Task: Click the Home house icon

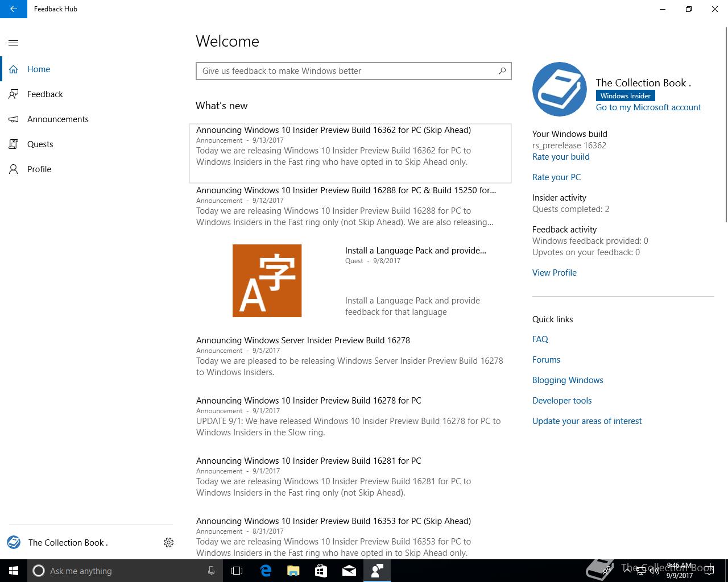Action: click(14, 69)
